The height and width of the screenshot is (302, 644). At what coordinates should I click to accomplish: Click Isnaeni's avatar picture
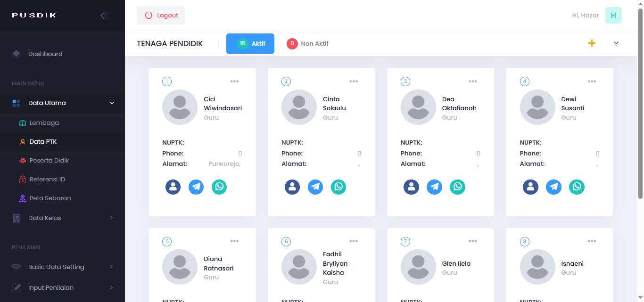click(537, 267)
